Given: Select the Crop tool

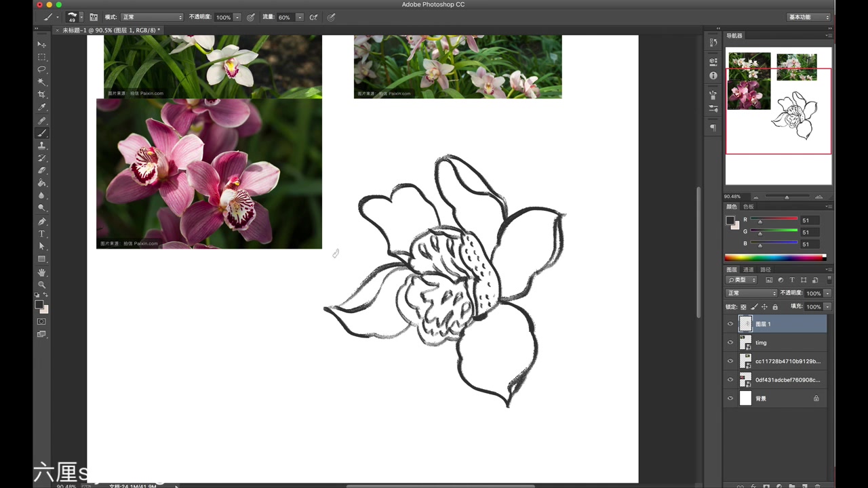Looking at the screenshot, I should (41, 94).
